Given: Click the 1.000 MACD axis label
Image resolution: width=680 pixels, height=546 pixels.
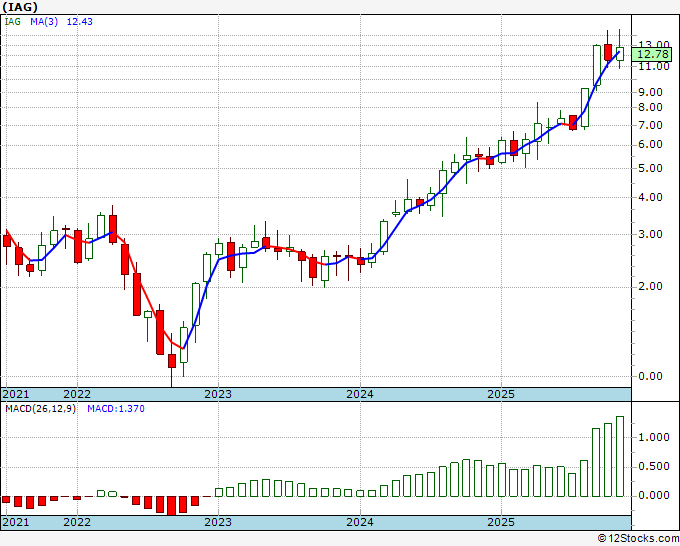Looking at the screenshot, I should pyautogui.click(x=654, y=437).
